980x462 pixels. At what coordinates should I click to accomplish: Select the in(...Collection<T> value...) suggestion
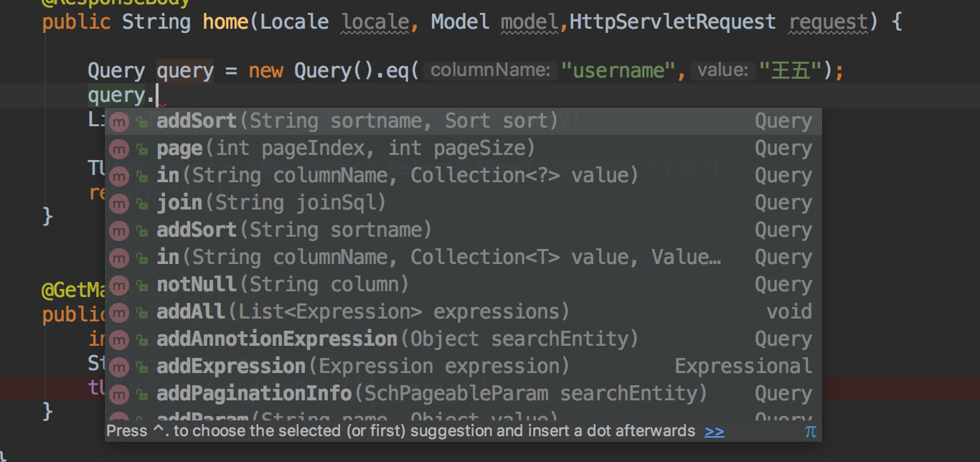tap(438, 258)
